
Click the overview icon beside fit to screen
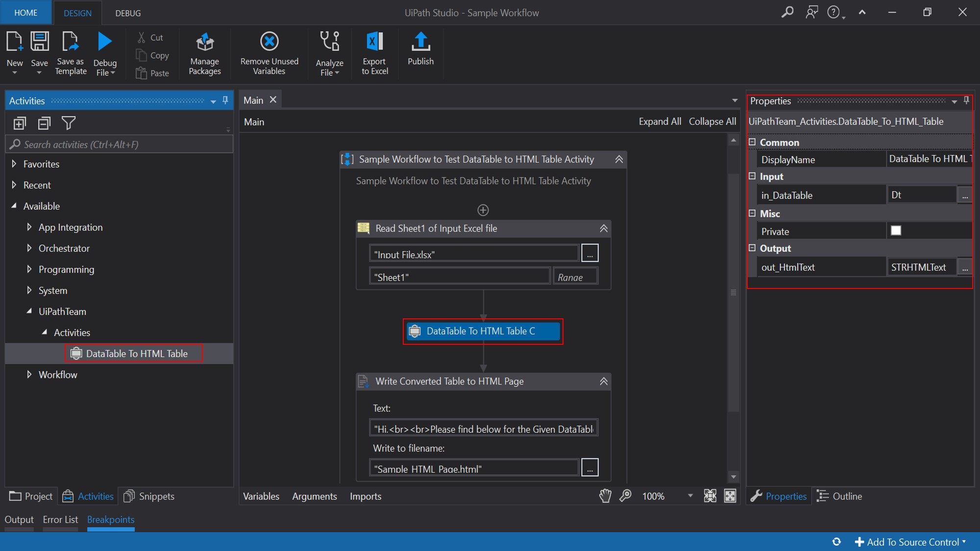pos(730,496)
